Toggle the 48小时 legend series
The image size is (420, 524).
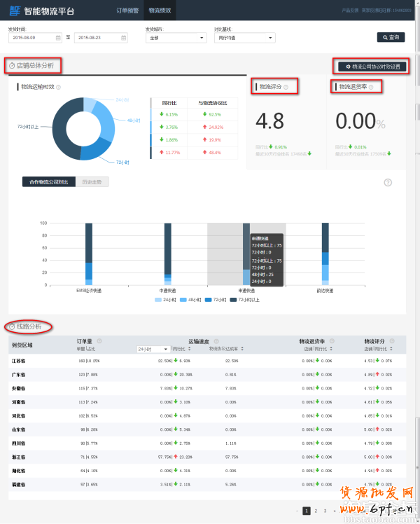[x=190, y=299]
